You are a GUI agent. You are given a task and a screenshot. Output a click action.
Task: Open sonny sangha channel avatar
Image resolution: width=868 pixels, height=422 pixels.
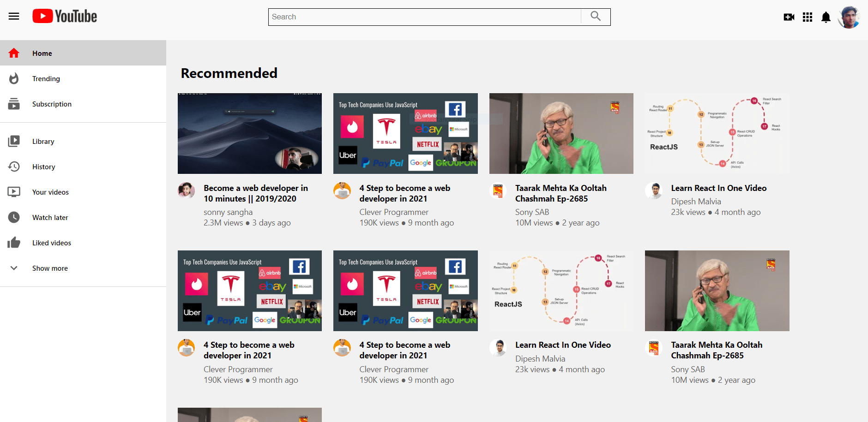187,190
